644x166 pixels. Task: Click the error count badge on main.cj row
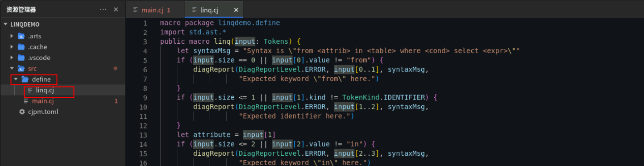pyautogui.click(x=116, y=101)
